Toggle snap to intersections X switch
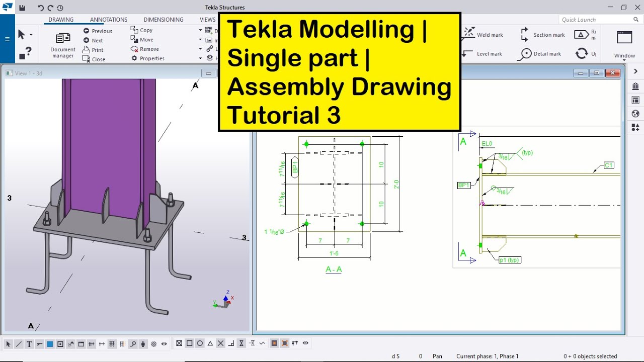Viewport: 644px width, 362px height. tap(220, 343)
